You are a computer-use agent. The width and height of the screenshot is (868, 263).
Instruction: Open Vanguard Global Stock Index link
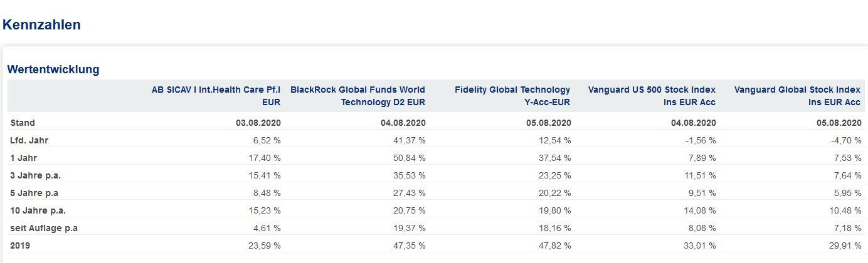pyautogui.click(x=797, y=96)
